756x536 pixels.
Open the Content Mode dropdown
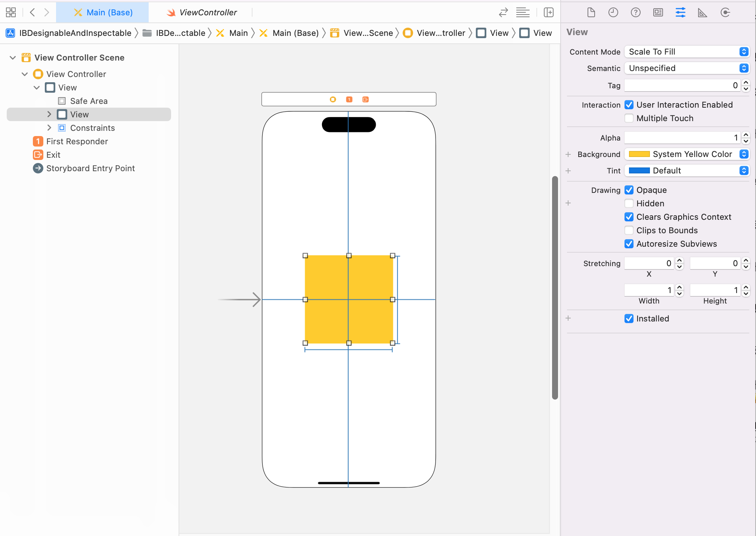coord(687,52)
